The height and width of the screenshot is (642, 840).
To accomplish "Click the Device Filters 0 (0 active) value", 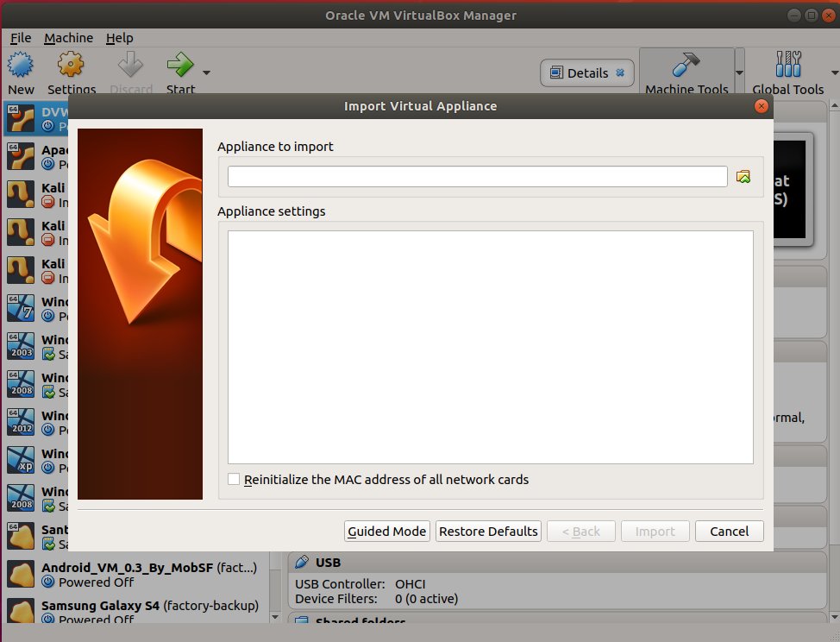I will (426, 599).
